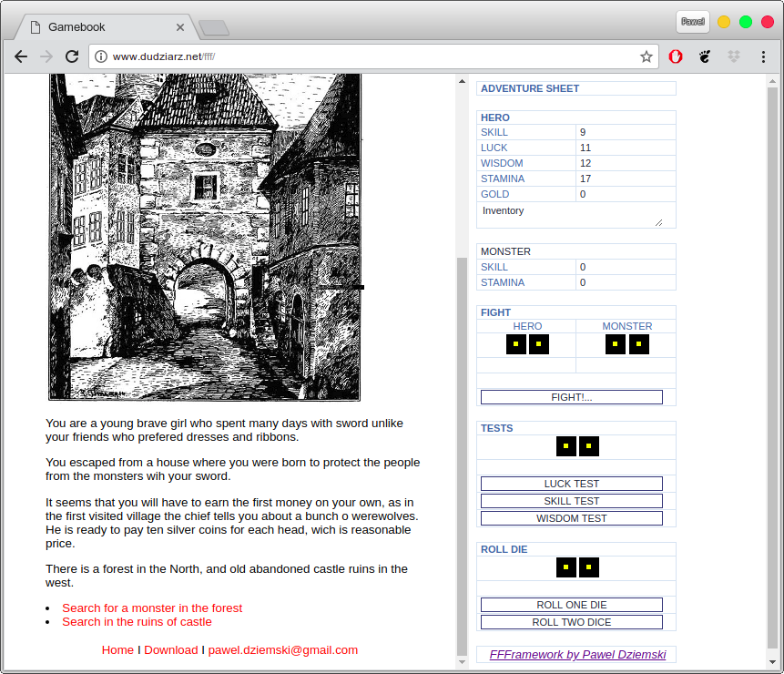The image size is (784, 674).
Task: Click the footprint extension icon
Action: [x=705, y=56]
